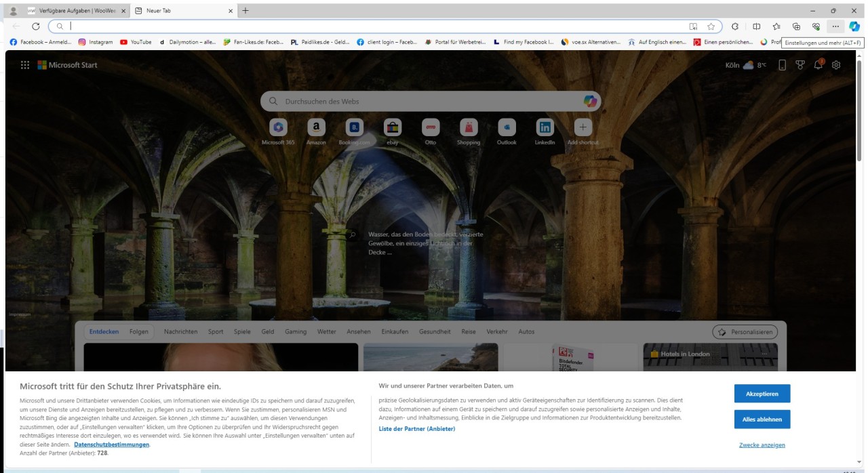This screenshot has height=473, width=868.
Task: Select the Nachrichten feed category
Action: click(x=180, y=331)
